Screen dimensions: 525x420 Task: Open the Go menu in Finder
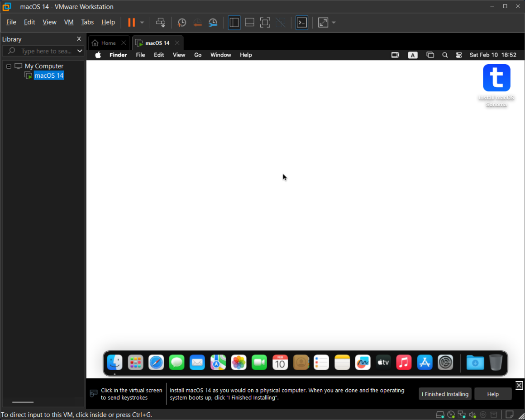coord(198,55)
